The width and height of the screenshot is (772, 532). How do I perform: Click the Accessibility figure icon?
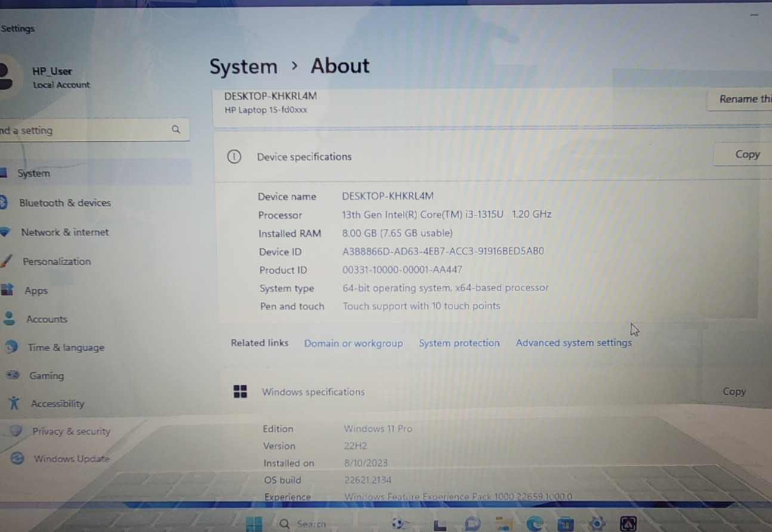click(14, 403)
